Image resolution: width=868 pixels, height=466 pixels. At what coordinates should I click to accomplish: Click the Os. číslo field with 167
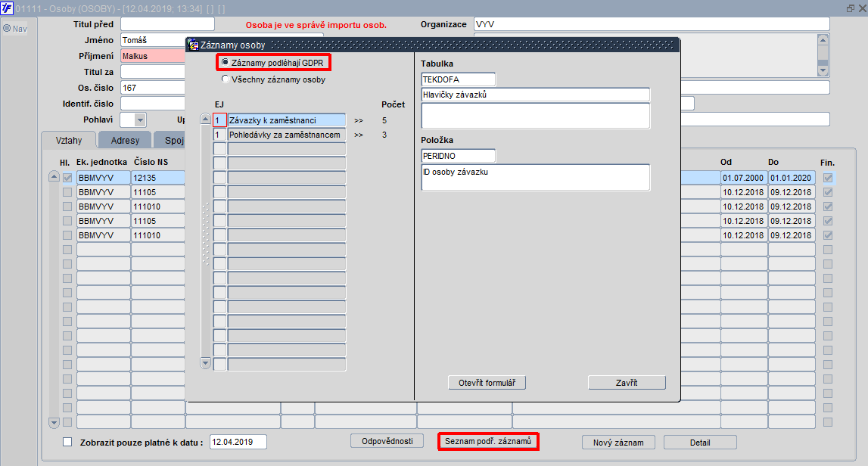(x=154, y=88)
